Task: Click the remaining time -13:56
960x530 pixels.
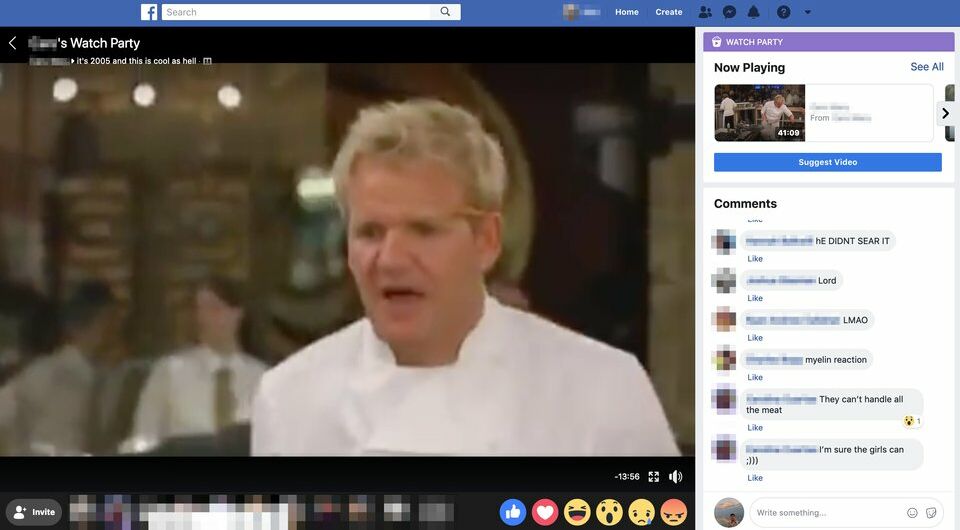Action: point(627,477)
